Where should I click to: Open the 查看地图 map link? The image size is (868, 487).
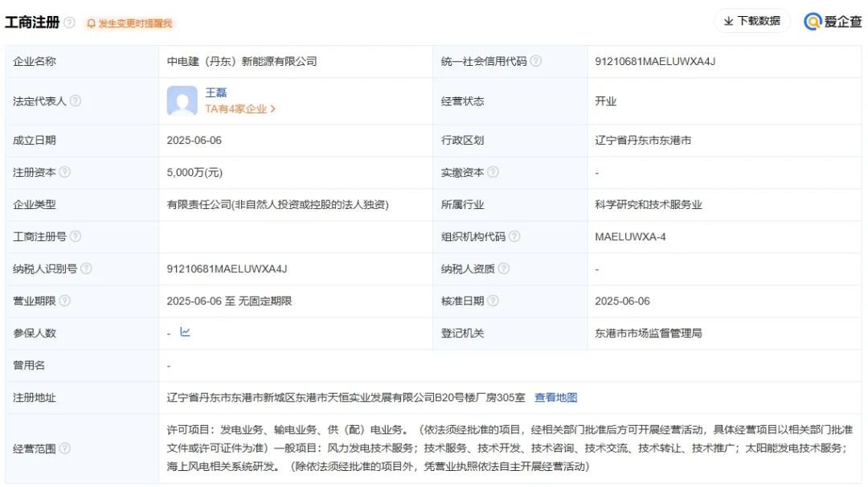(x=556, y=397)
